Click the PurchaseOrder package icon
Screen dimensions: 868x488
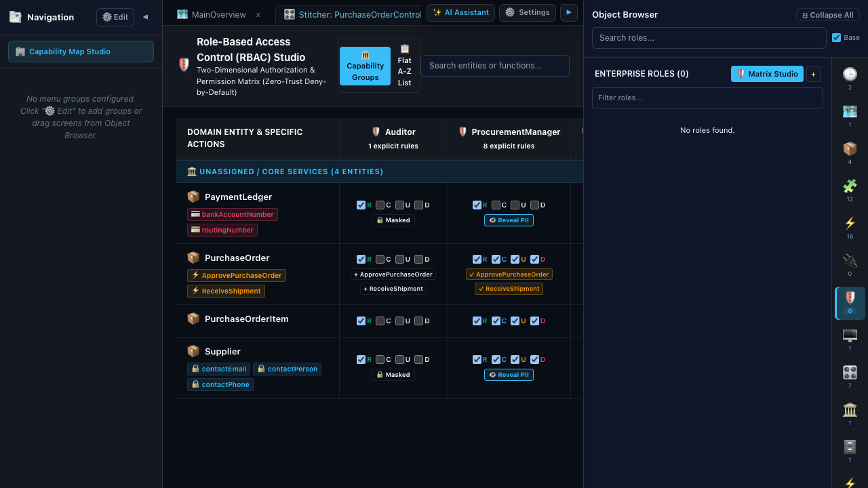(193, 258)
